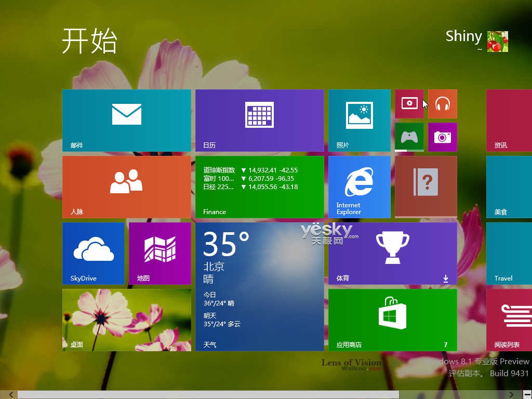532x399 pixels.
Task: Click the left arrow of the horizontal scrollbar
Action: click(x=11, y=395)
